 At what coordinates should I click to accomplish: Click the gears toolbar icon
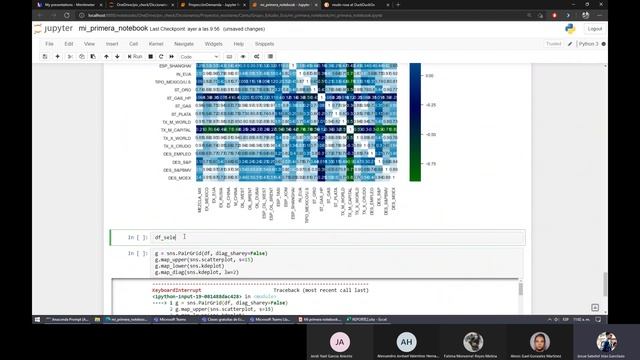tap(257, 57)
